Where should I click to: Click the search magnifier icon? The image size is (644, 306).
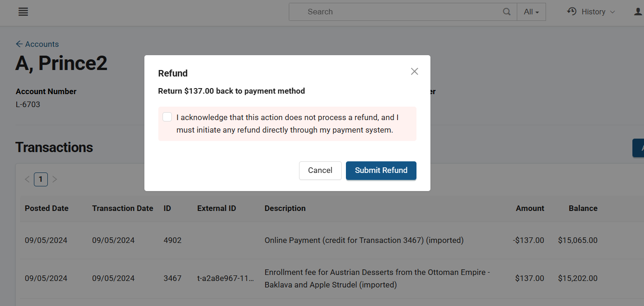pyautogui.click(x=507, y=12)
